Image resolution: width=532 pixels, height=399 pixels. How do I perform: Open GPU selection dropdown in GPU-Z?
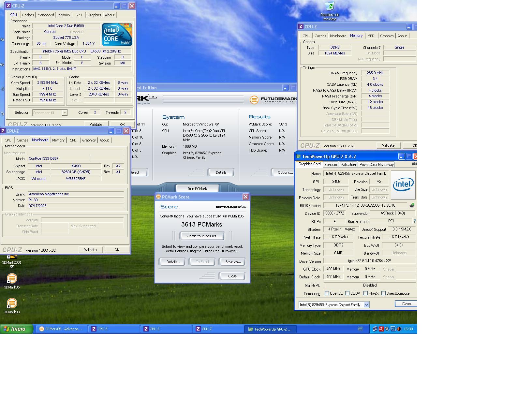click(x=366, y=305)
